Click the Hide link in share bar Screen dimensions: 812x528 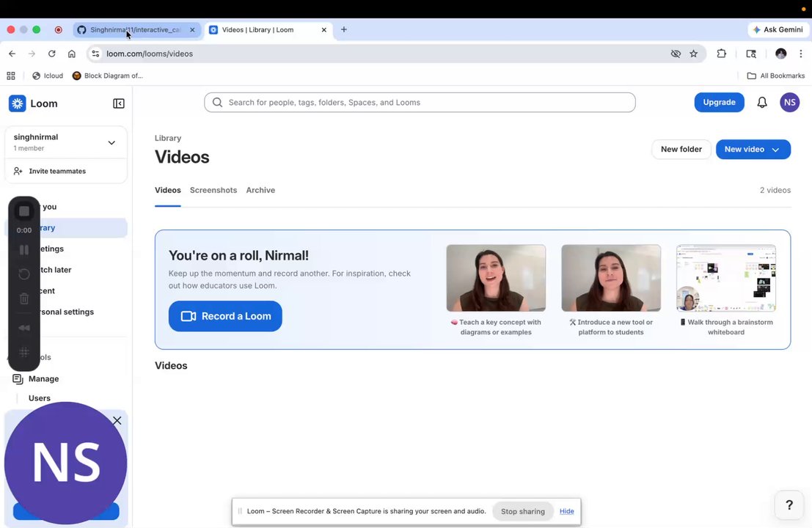(x=566, y=511)
